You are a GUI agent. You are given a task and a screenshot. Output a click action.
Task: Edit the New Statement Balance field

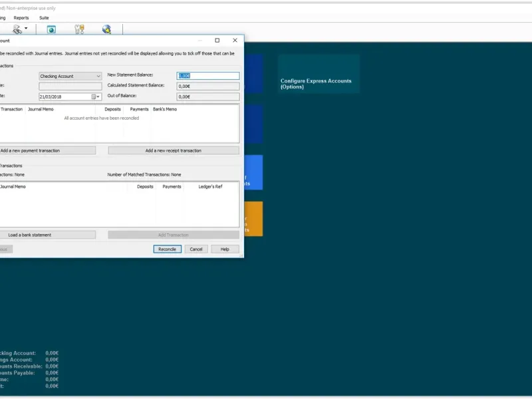[208, 76]
